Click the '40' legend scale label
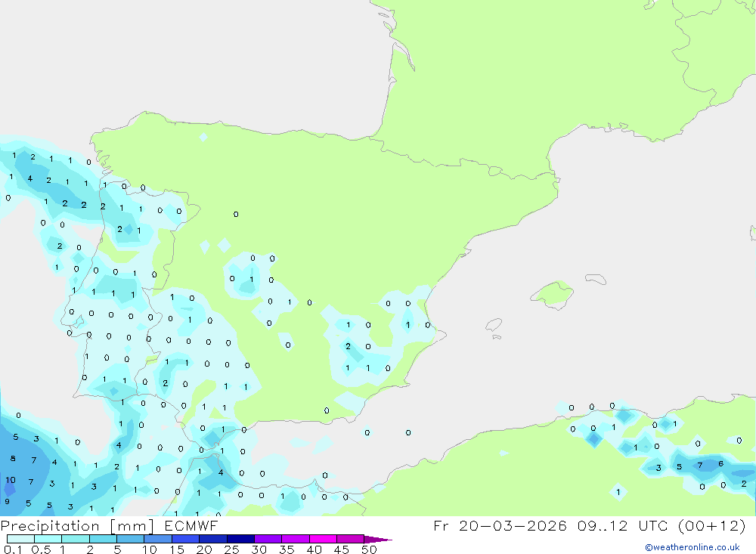Screen dimensions: 756x554 (314, 549)
